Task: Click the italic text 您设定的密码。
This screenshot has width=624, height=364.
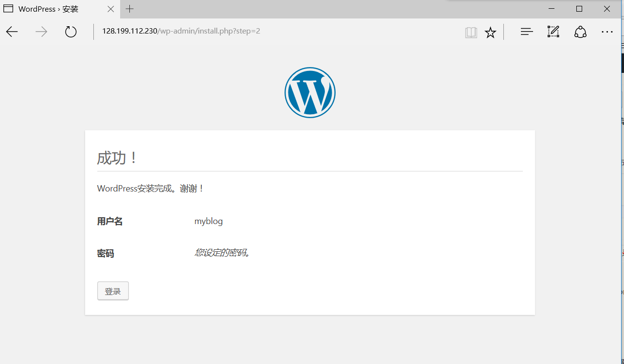Action: point(223,253)
